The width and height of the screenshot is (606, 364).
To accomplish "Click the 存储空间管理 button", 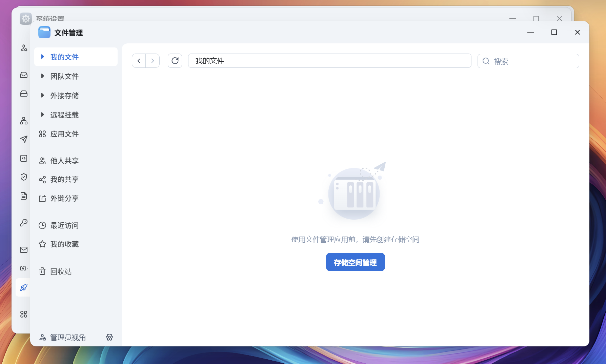I will 355,262.
